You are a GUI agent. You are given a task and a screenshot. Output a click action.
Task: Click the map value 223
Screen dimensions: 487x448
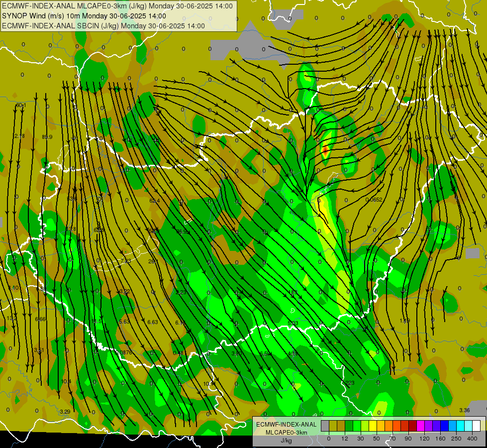(350, 383)
